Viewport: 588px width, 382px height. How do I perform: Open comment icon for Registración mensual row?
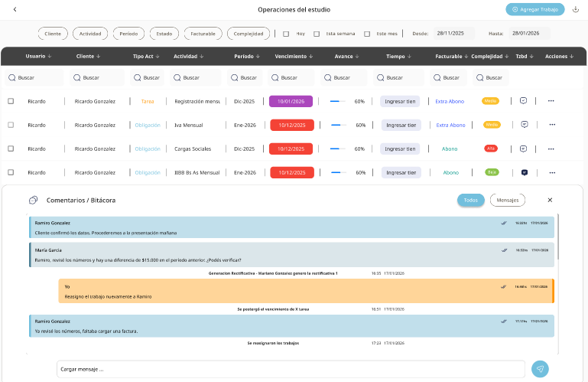click(x=523, y=100)
